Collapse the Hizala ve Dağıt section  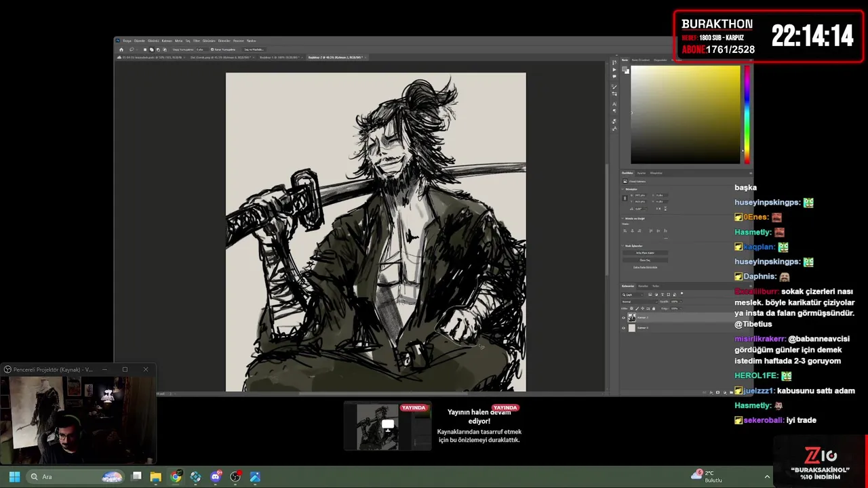tap(623, 218)
